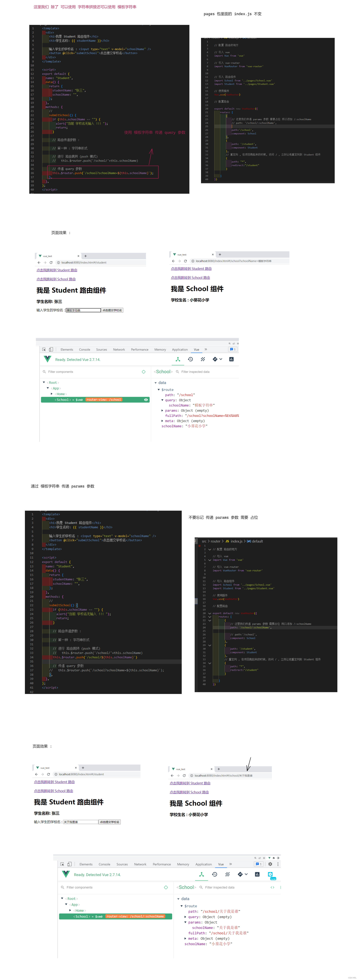359x980 pixels.
Task: Click select-component target icon in upper DevTools
Action: coord(143,372)
